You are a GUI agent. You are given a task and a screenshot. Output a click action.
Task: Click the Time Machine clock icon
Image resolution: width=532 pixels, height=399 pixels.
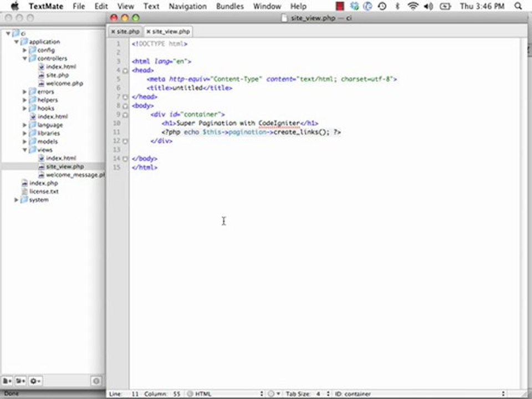(382, 6)
